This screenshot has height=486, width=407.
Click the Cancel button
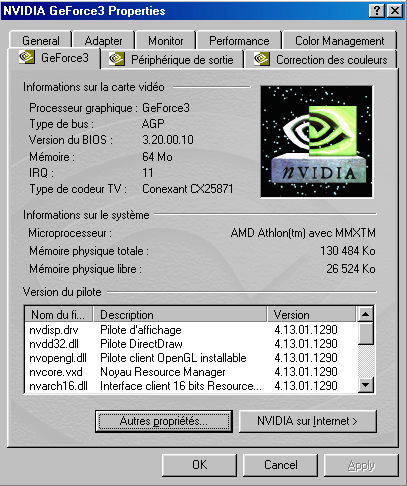coord(280,465)
